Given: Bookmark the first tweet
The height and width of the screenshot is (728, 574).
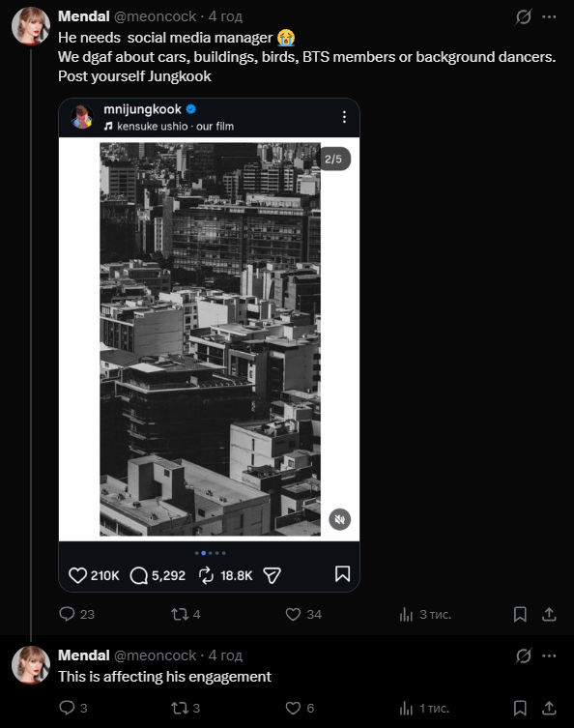Looking at the screenshot, I should 520,614.
